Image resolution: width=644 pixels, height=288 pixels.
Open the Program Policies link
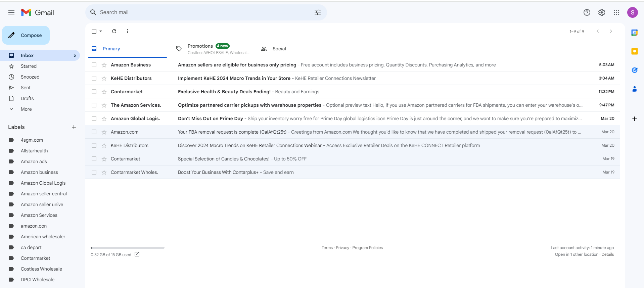coord(368,248)
